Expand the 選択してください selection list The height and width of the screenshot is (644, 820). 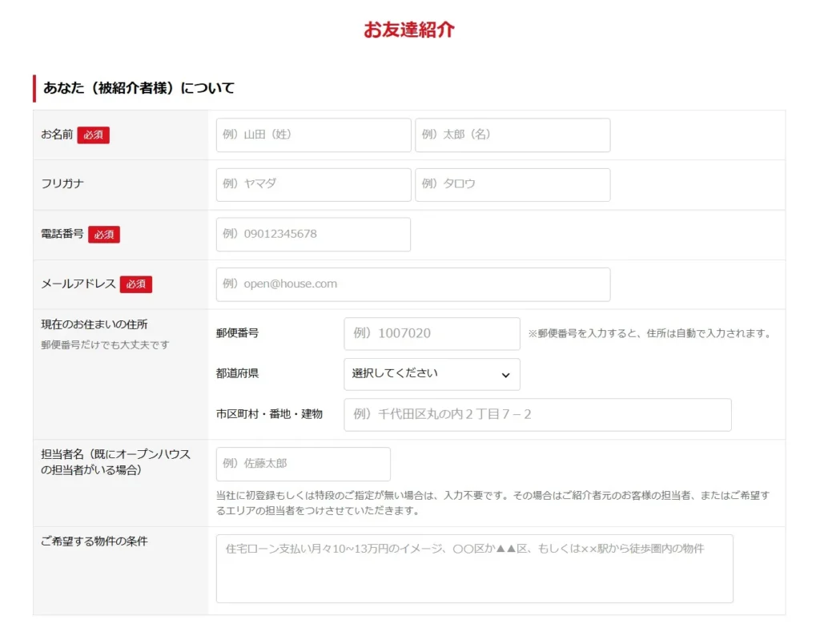[416, 374]
